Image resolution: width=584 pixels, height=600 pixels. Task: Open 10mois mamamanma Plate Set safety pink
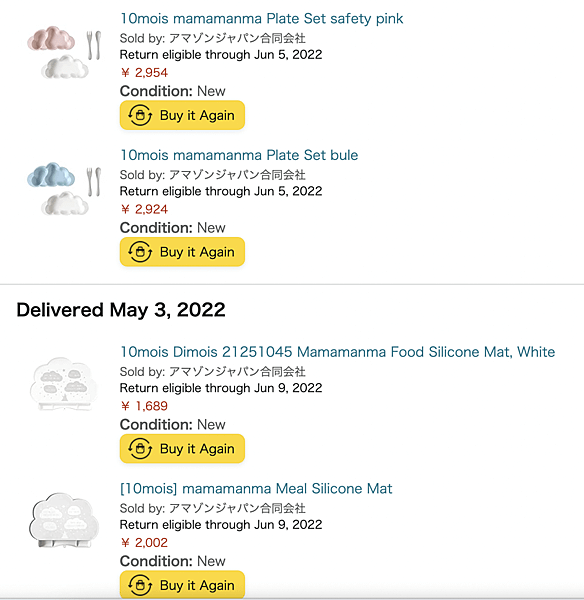(x=261, y=18)
